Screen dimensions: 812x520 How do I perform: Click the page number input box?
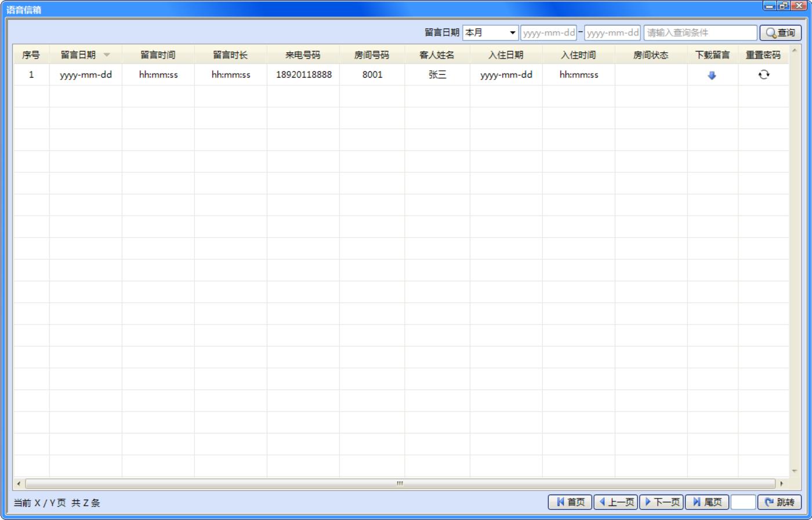(x=743, y=502)
